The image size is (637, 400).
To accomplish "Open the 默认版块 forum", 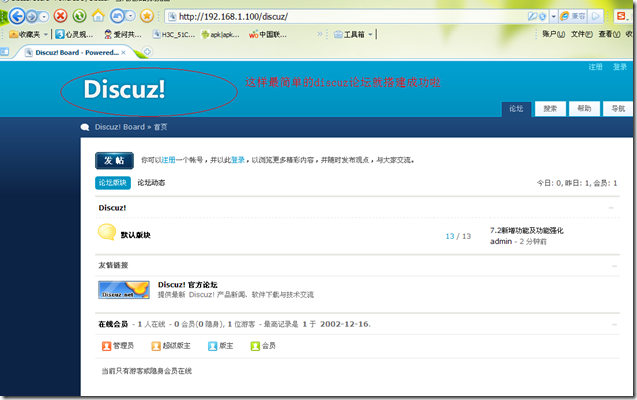I will [x=135, y=235].
